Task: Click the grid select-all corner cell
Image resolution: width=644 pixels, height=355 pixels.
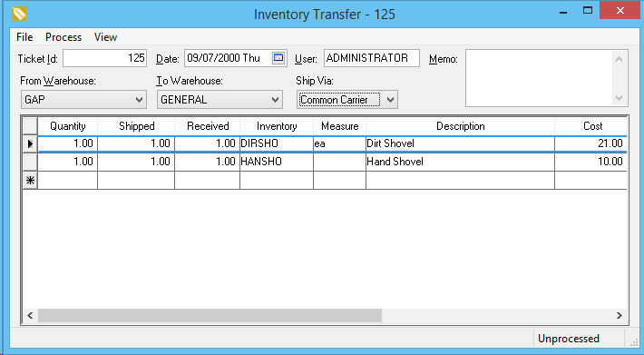Action: (x=30, y=125)
